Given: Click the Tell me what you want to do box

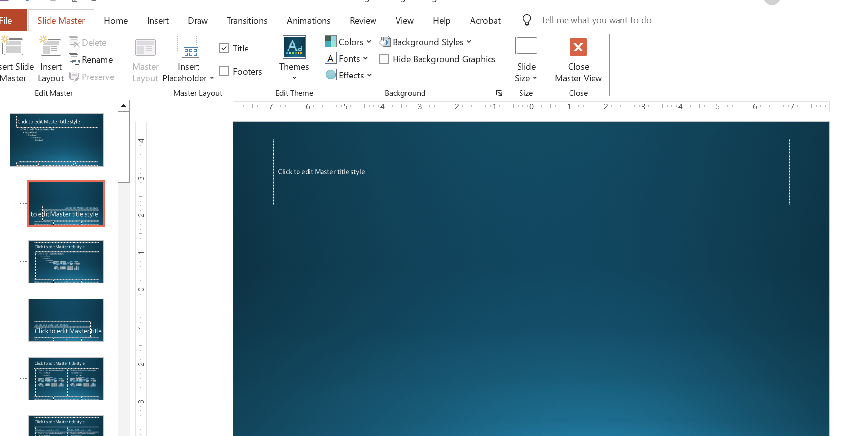Looking at the screenshot, I should (x=596, y=20).
